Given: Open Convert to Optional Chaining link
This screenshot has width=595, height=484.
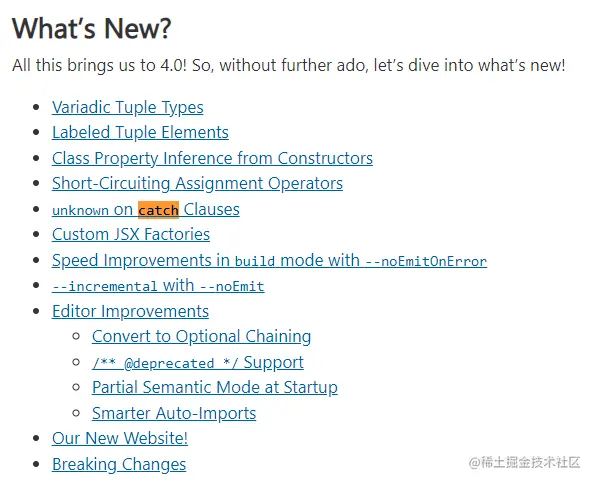Looking at the screenshot, I should click(201, 337).
